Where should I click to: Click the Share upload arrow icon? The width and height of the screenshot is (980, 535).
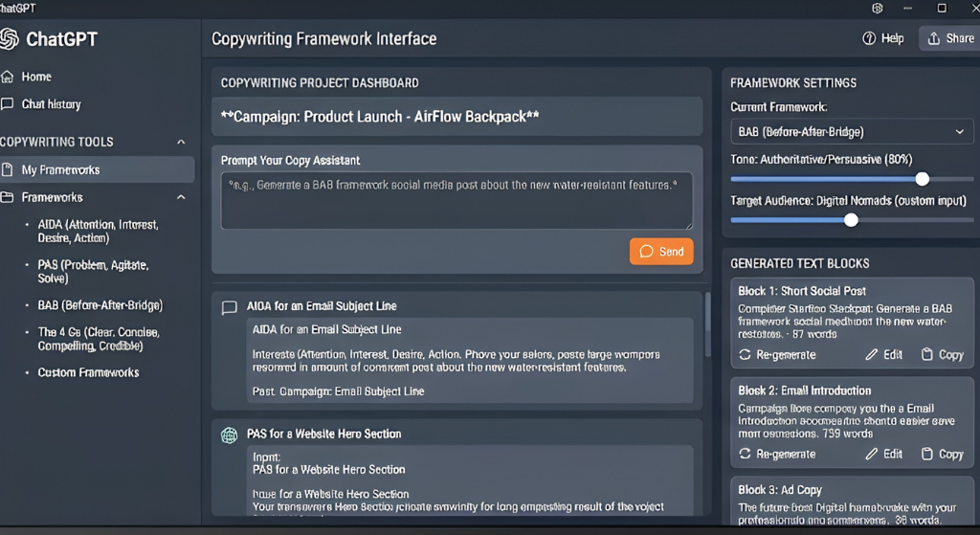tap(934, 38)
